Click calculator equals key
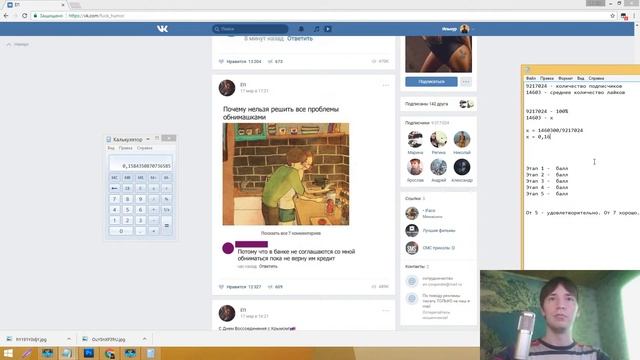This screenshot has height=360, width=640. click(x=167, y=225)
